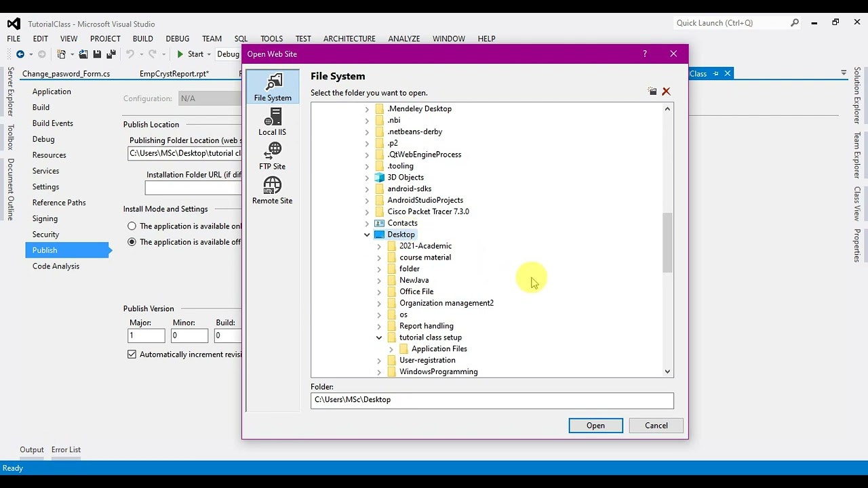This screenshot has height=488, width=868.
Task: Select 'available online only' radio button
Action: coord(132,226)
